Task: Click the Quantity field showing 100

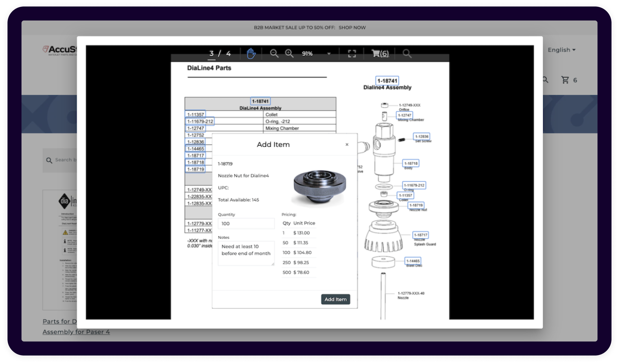Action: point(246,223)
